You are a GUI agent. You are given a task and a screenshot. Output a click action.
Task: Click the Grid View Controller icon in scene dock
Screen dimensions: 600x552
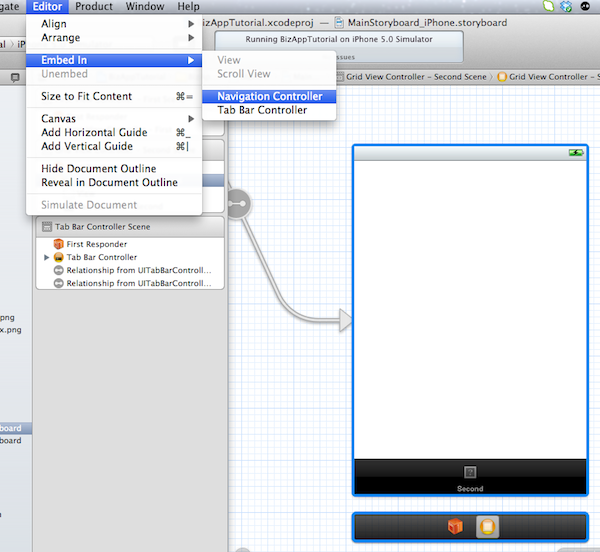coord(488,527)
